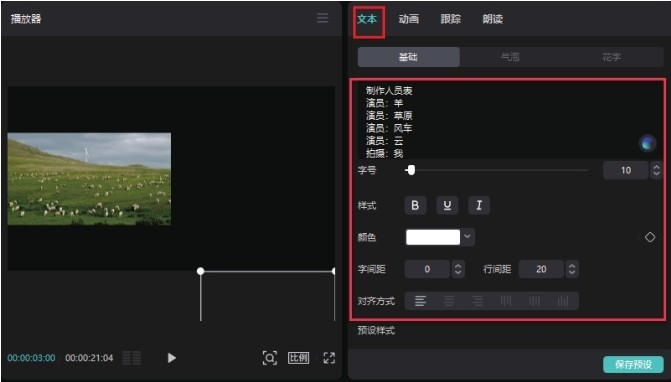Click the font size value field showing 10
671x382 pixels.
point(626,170)
